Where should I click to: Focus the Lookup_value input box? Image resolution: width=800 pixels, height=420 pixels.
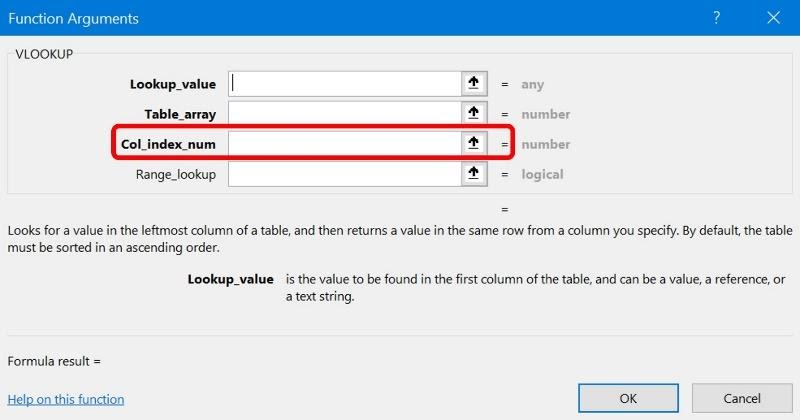tap(344, 84)
